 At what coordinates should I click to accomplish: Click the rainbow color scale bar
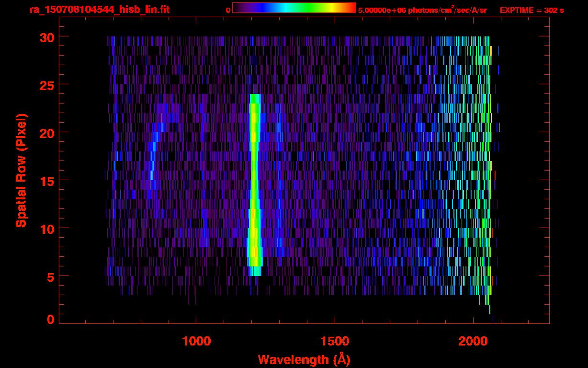pyautogui.click(x=294, y=8)
